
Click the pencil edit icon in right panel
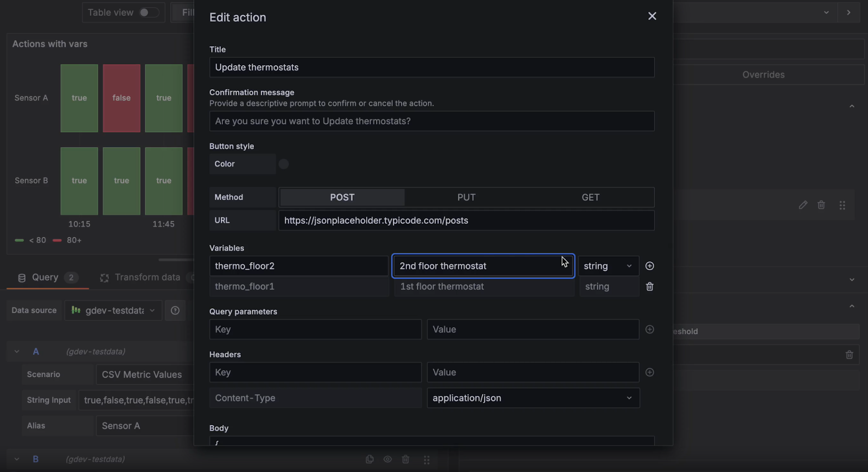803,205
